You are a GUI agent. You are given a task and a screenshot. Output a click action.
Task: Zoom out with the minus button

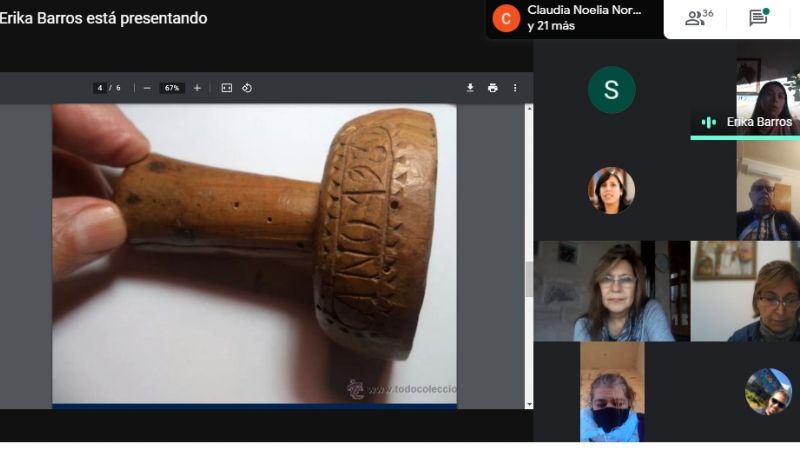click(147, 88)
